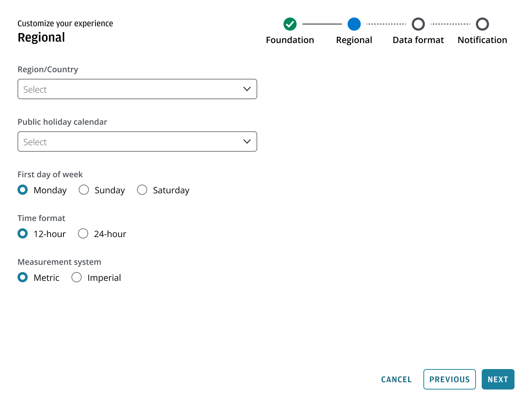Choose the 24-hour time format
Screen dimensions: 532x407
[x=83, y=234]
